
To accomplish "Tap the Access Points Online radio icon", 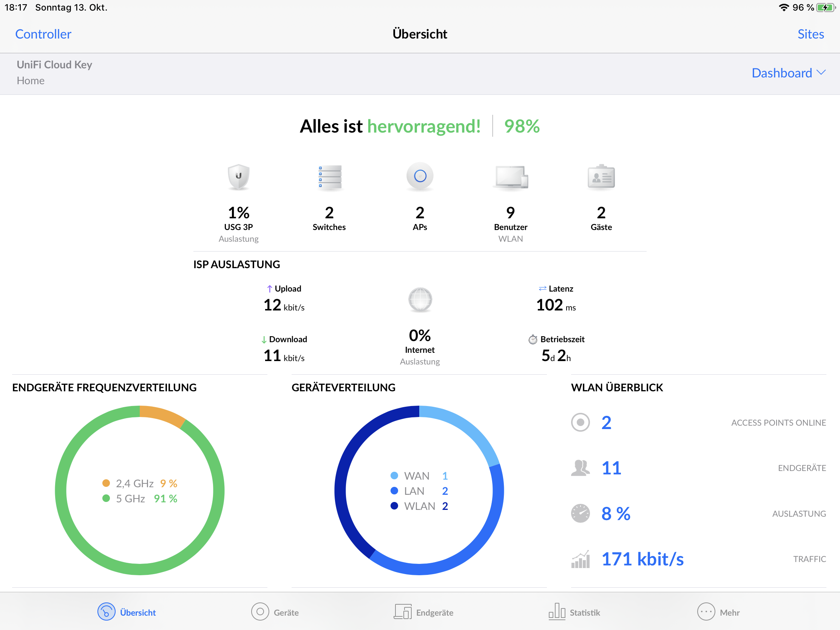I will tap(580, 422).
